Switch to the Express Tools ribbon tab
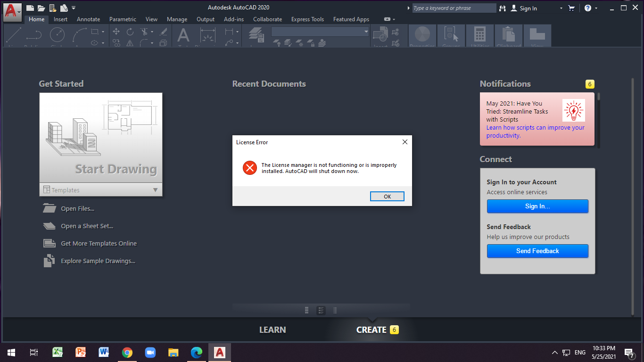This screenshot has height=362, width=644. 307,19
